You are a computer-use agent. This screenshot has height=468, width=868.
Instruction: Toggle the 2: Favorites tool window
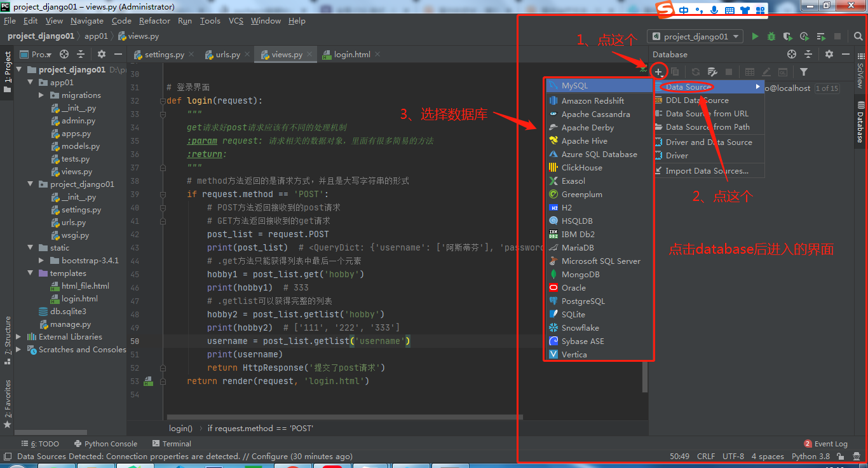(8, 403)
